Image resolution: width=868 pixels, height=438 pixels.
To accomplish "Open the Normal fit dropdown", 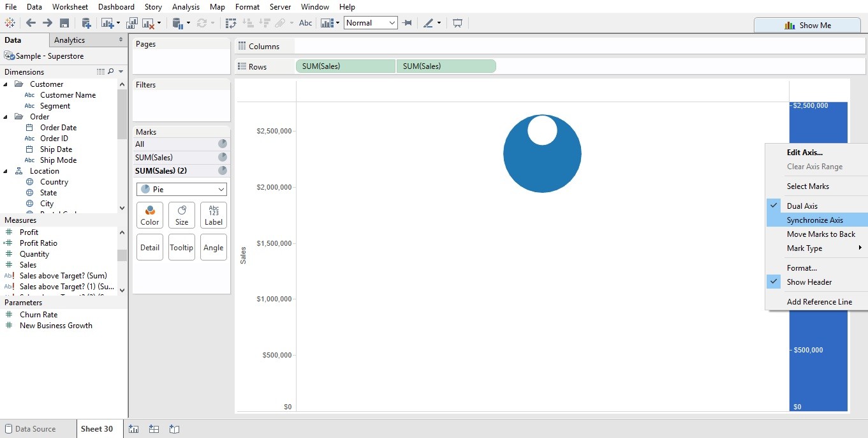I will [371, 23].
